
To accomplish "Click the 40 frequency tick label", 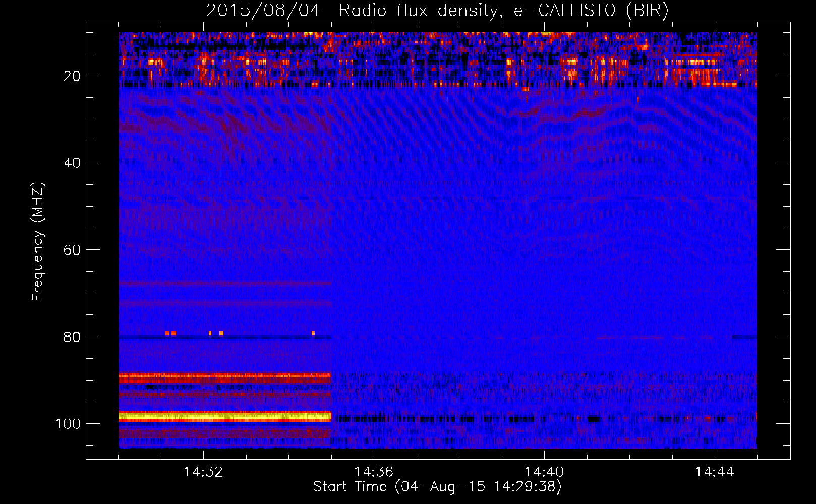I will point(72,163).
